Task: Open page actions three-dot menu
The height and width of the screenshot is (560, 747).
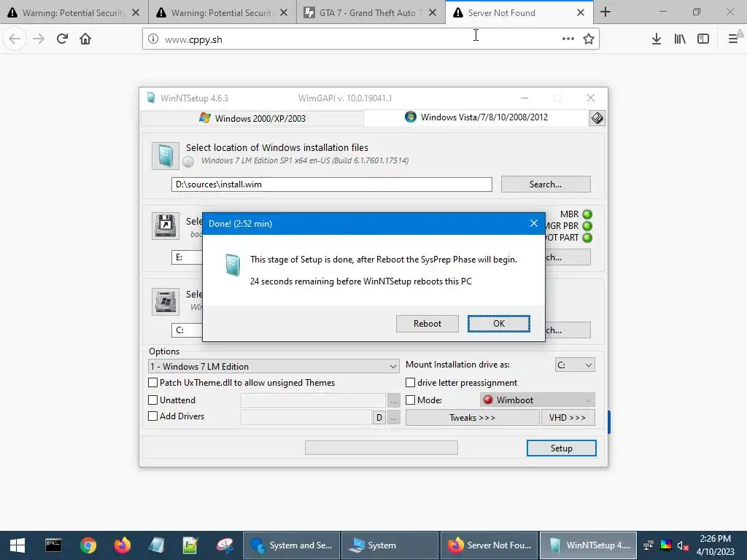Action: 568,39
